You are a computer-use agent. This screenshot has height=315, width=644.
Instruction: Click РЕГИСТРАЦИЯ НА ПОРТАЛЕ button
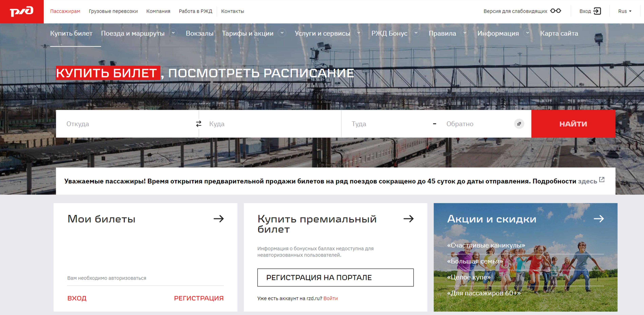(x=335, y=278)
